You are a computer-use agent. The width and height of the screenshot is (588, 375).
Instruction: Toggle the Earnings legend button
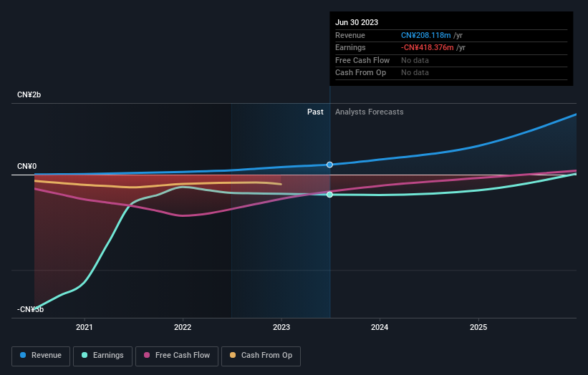(102, 356)
